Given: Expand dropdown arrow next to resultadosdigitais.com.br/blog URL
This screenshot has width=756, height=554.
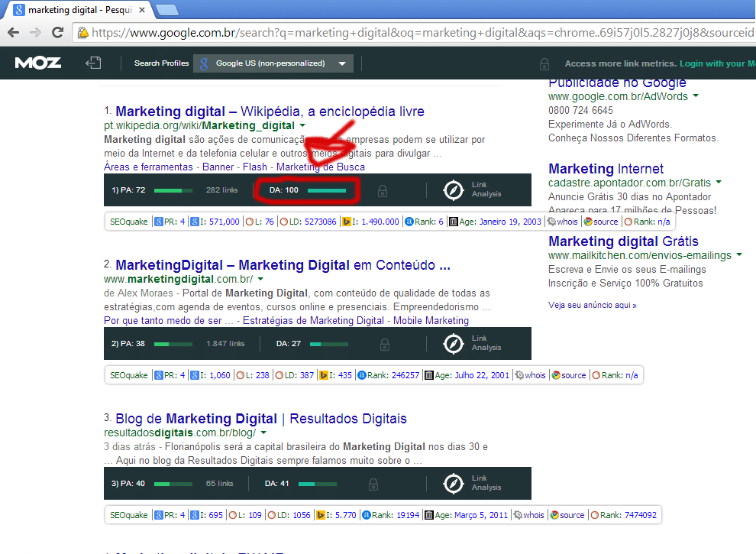Looking at the screenshot, I should click(263, 433).
